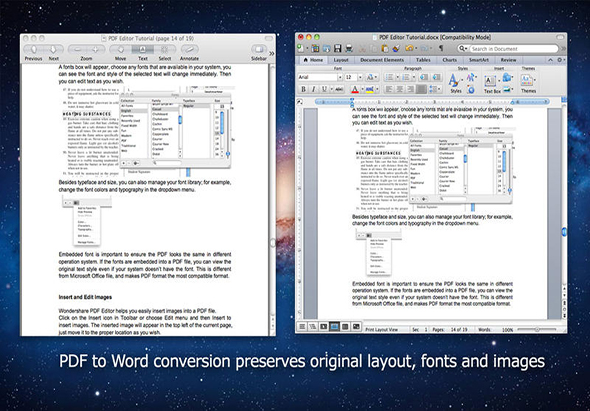Increase paragraph indent
Image resolution: width=590 pixels, height=411 pixels.
click(x=436, y=77)
